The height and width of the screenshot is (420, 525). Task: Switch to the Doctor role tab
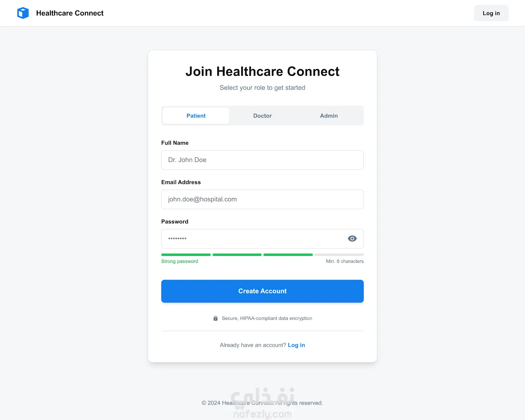click(262, 116)
